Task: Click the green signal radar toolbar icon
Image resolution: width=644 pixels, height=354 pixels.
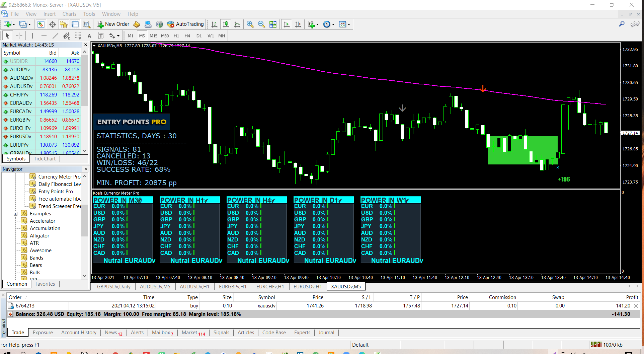Action: pyautogui.click(x=159, y=24)
